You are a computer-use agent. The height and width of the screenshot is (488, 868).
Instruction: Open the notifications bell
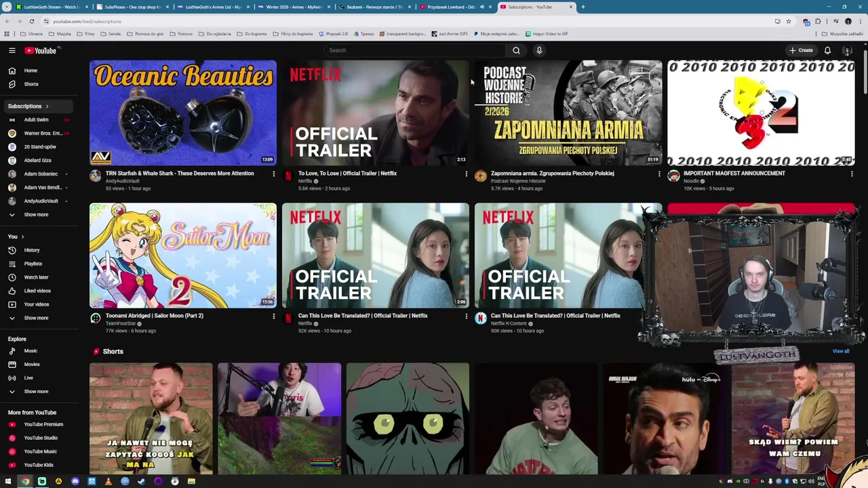point(827,50)
